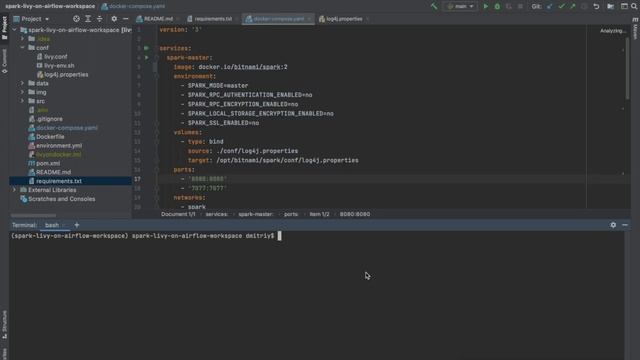The height and width of the screenshot is (360, 640).
Task: Select Scratches and Consoles
Action: pyautogui.click(x=61, y=199)
